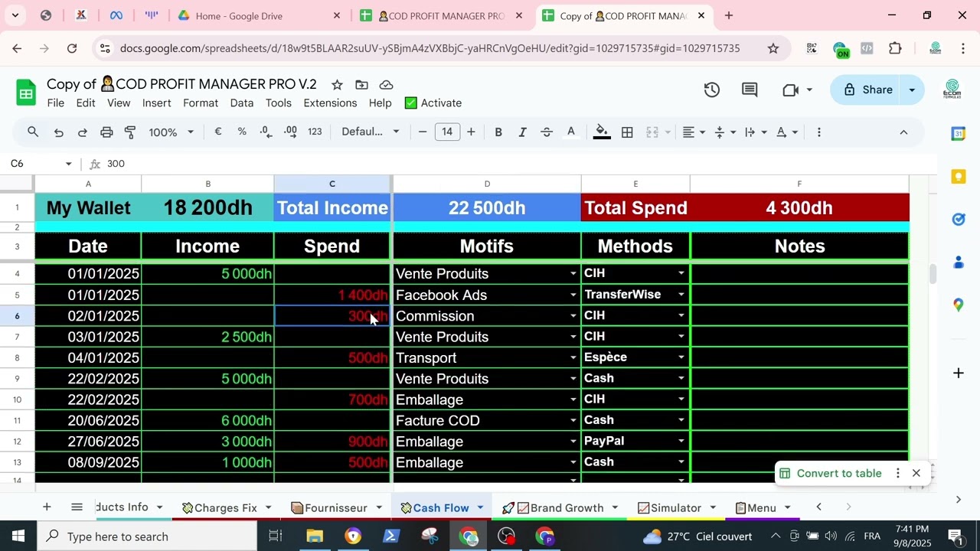Click the redo arrow in the toolbar

click(x=82, y=132)
